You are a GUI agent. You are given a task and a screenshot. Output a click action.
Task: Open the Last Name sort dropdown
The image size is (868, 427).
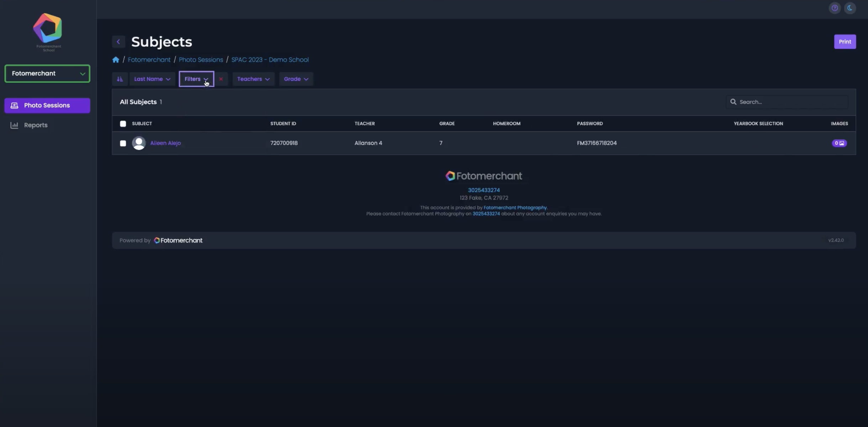(x=152, y=79)
